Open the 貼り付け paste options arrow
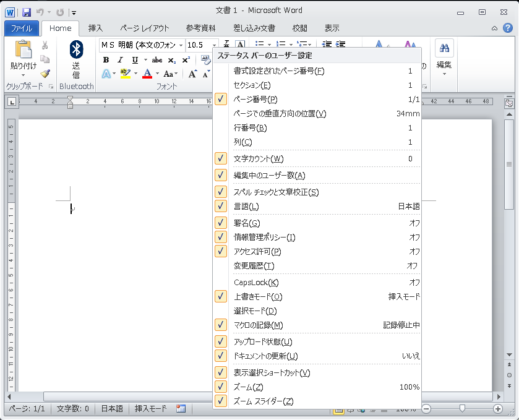 coord(23,75)
